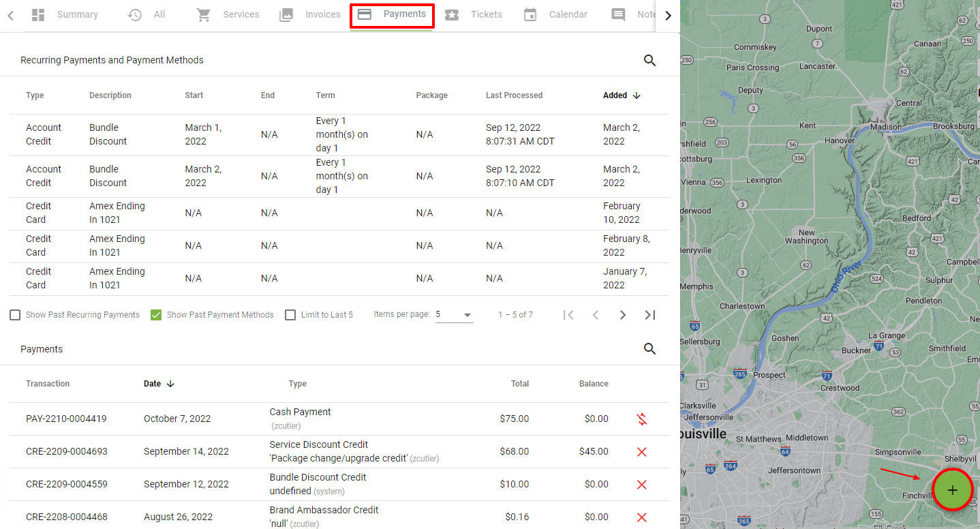Open the Summary tab
The width and height of the screenshot is (980, 529).
point(65,15)
